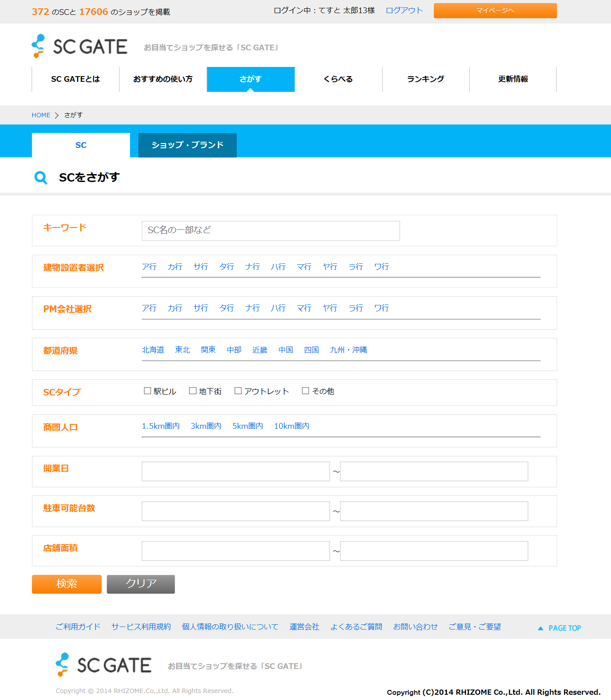The image size is (611, 700).
Task: Expand the 九州・沖縄 prefecture region
Action: (348, 350)
